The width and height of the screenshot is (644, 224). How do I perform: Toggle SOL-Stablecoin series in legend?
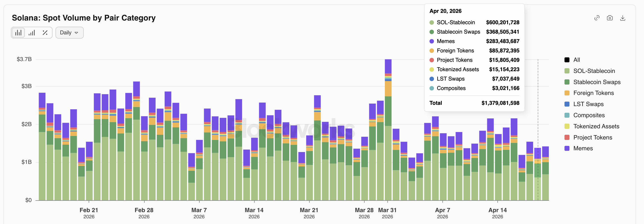[594, 71]
